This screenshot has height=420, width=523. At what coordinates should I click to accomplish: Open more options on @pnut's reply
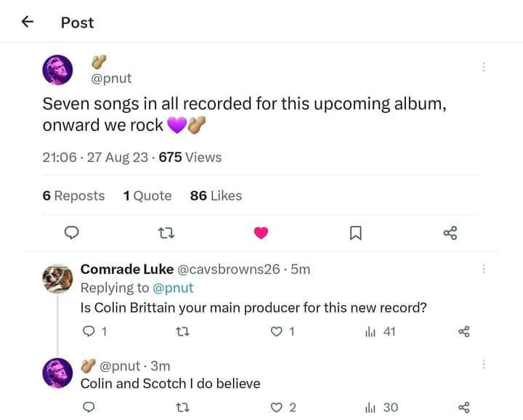[483, 365]
